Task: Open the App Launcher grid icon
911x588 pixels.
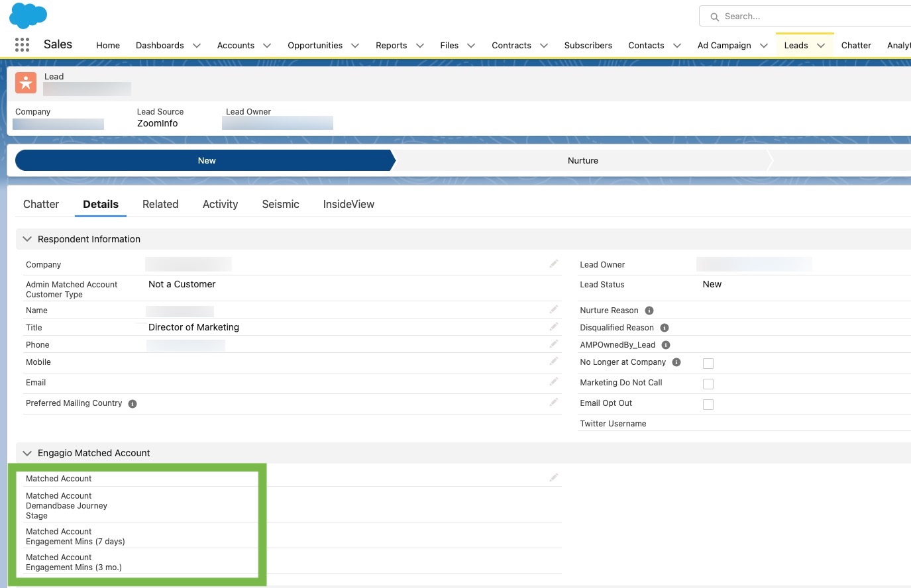Action: [x=22, y=44]
